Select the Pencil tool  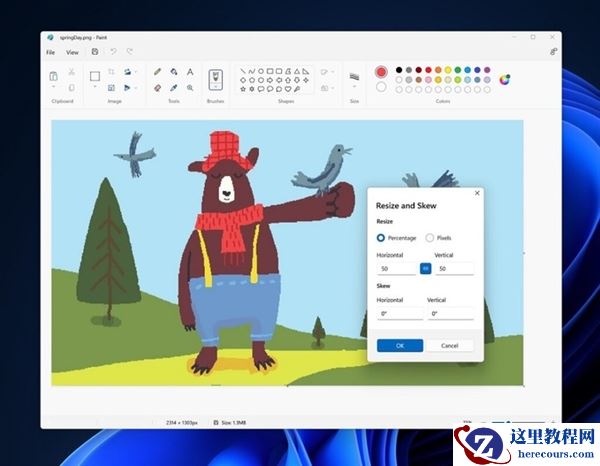157,72
